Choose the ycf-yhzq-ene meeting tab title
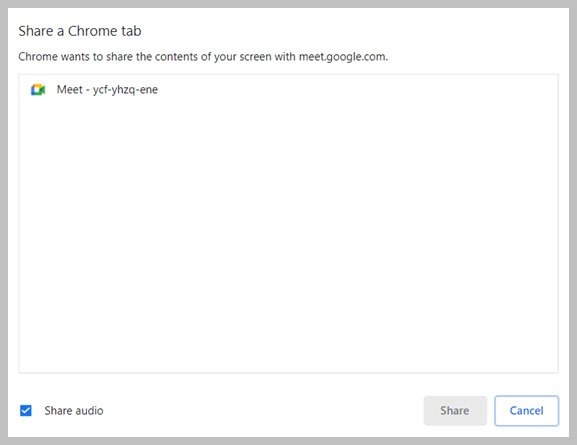The height and width of the screenshot is (445, 577). 107,89
